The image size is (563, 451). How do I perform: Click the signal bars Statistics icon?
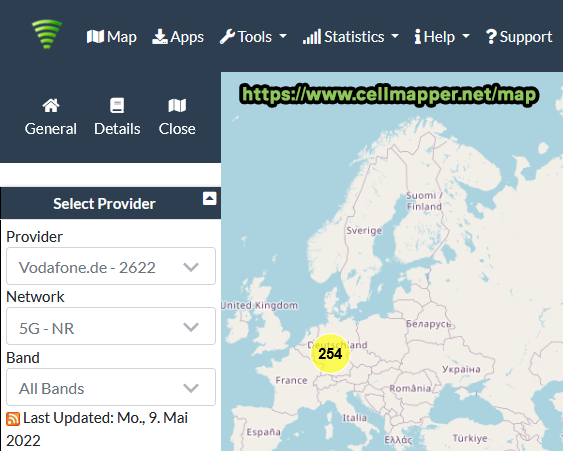click(x=312, y=37)
